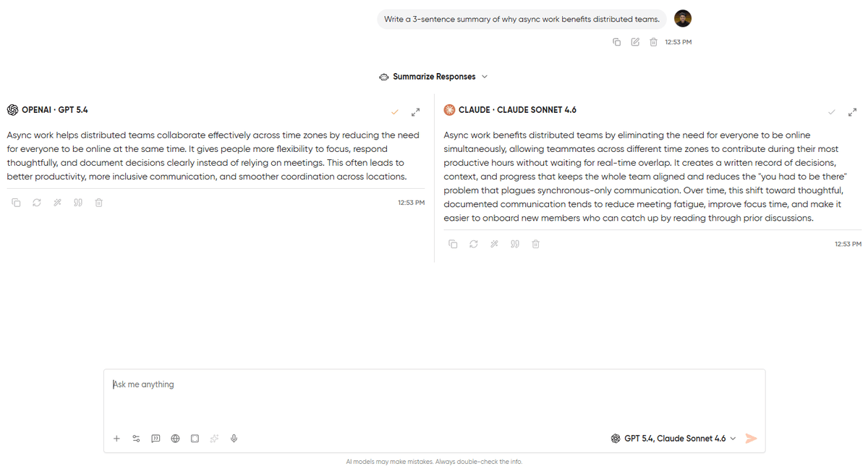Screen dimensions: 868x469
Task: Quote GPT 5.4's response
Action: (x=77, y=203)
